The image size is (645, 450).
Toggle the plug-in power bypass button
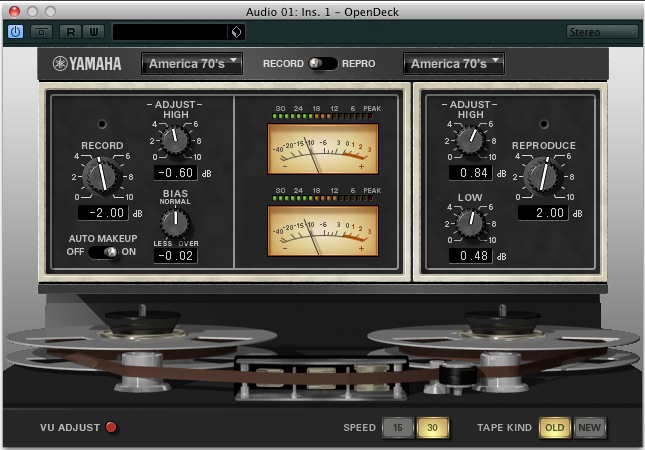pyautogui.click(x=15, y=32)
